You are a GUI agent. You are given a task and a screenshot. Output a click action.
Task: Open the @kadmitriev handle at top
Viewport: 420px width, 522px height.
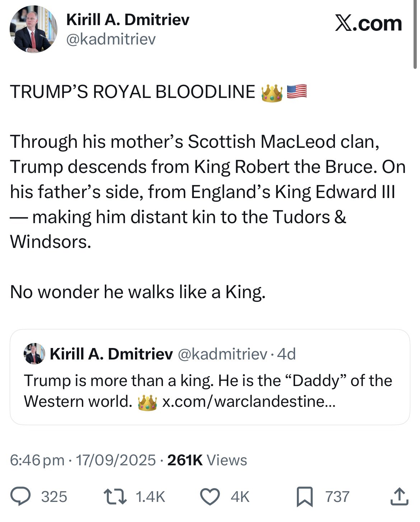111,39
